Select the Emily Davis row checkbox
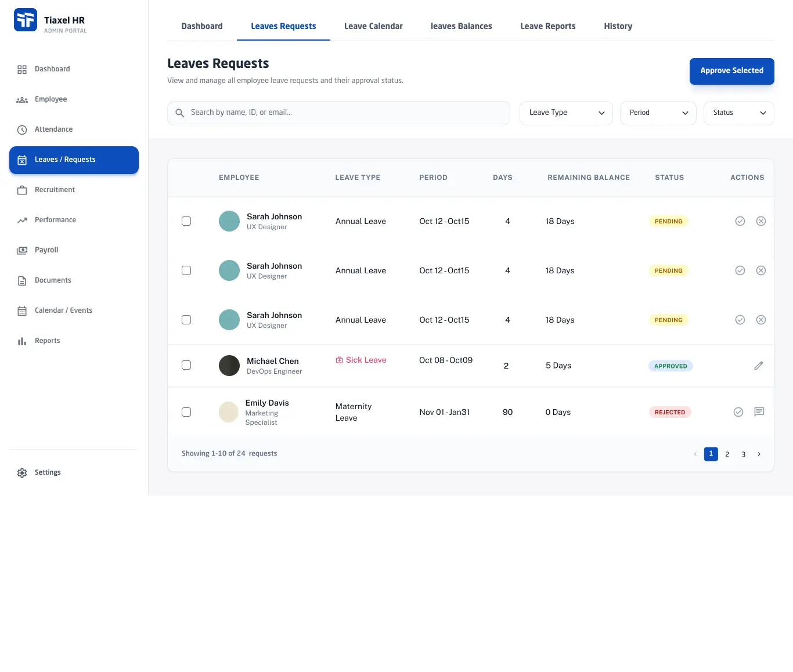Viewport: 793px width, 672px height. (x=186, y=412)
